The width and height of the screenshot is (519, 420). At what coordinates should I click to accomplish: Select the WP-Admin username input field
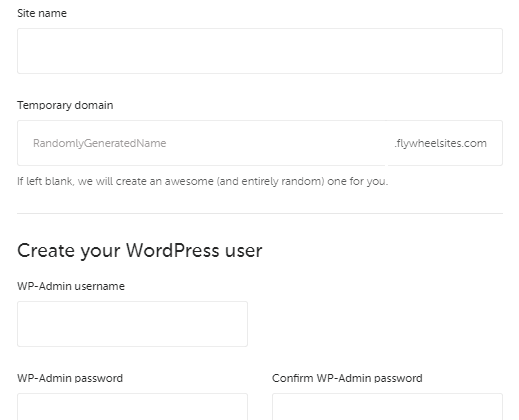pos(132,324)
